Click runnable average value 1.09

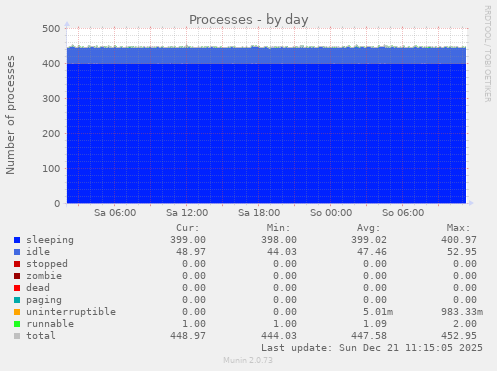click(x=375, y=324)
